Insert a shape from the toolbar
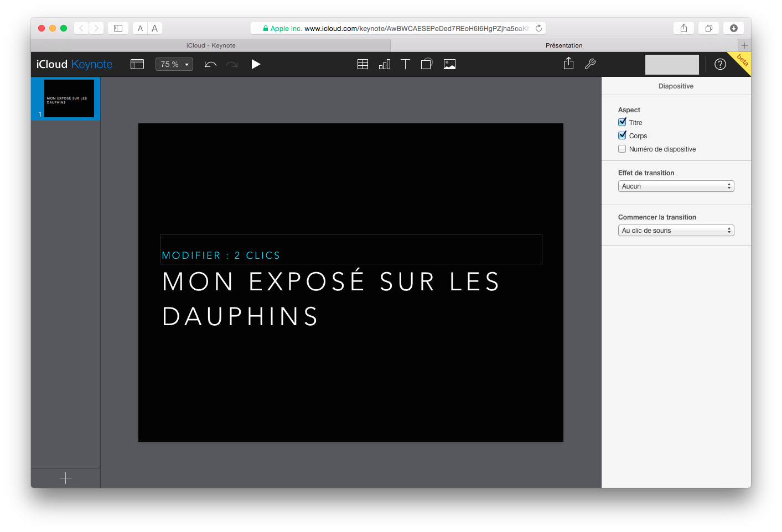This screenshot has height=532, width=782. coord(426,64)
